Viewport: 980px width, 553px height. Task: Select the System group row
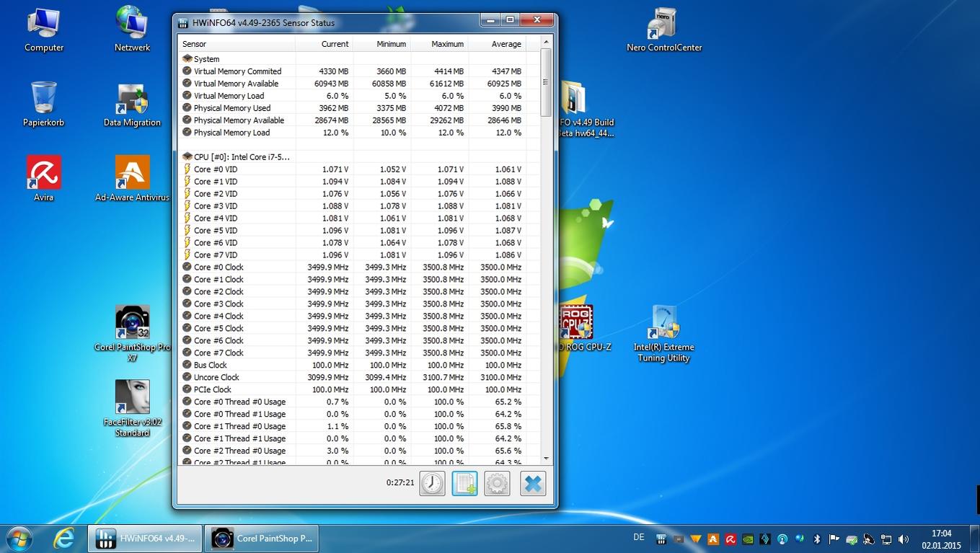[x=352, y=59]
